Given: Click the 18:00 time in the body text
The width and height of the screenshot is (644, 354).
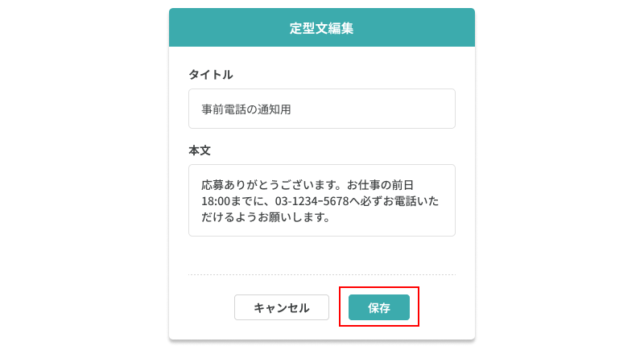Looking at the screenshot, I should (x=217, y=201).
